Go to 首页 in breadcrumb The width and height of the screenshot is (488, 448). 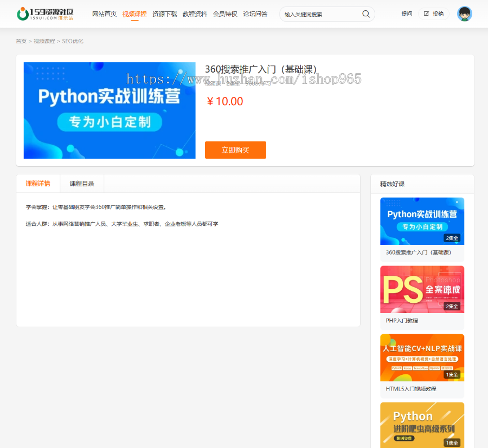[21, 41]
